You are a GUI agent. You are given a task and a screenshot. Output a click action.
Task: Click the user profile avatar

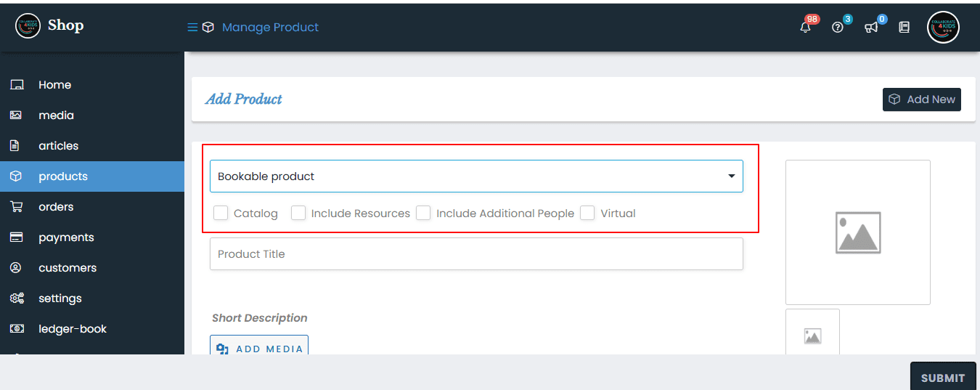[x=943, y=28]
